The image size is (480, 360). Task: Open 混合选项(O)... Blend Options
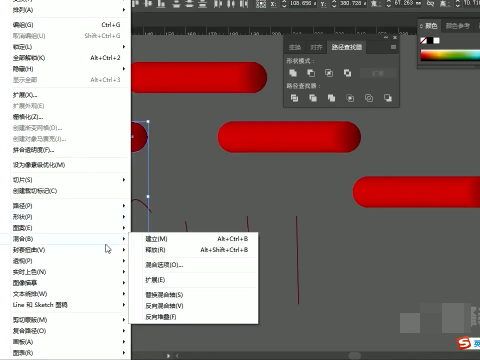click(x=194, y=265)
